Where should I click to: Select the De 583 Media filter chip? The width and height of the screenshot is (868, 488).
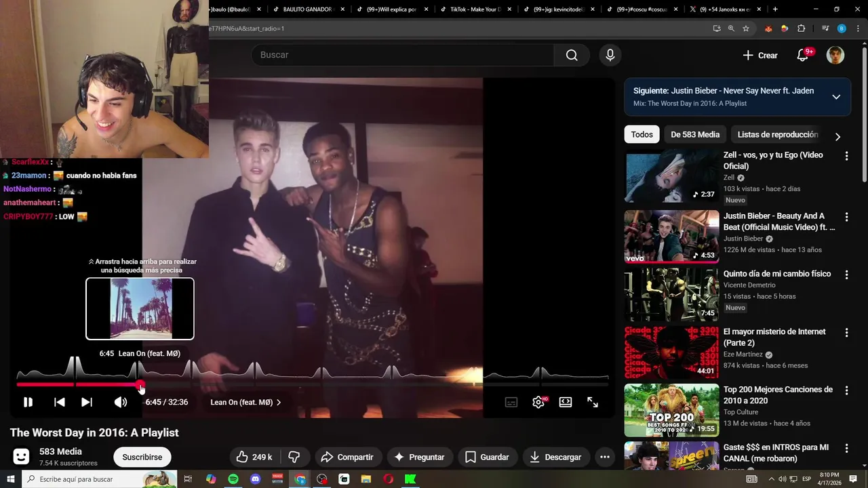click(x=695, y=134)
